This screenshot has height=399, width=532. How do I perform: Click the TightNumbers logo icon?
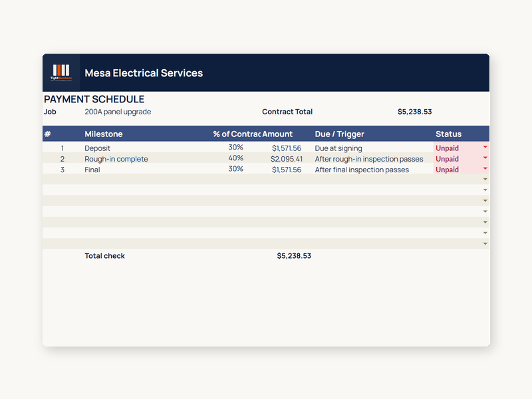61,72
